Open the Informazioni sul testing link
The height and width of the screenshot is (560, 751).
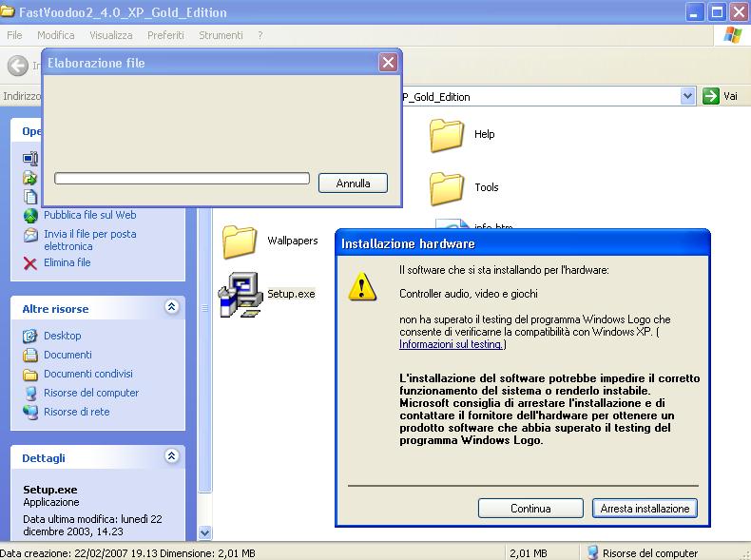click(x=451, y=344)
